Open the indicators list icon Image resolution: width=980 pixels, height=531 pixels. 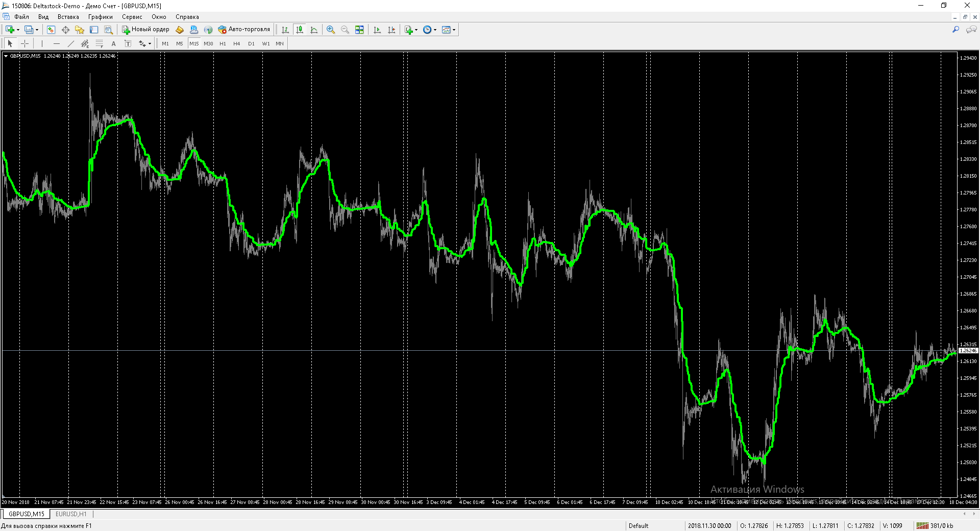(x=408, y=30)
